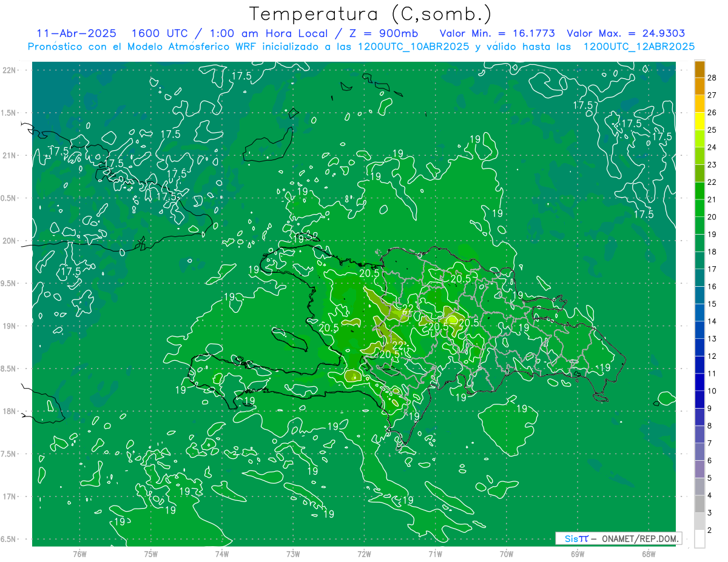Image resolution: width=728 pixels, height=562 pixels.
Task: Click the legend label "2"
Action: point(709,530)
